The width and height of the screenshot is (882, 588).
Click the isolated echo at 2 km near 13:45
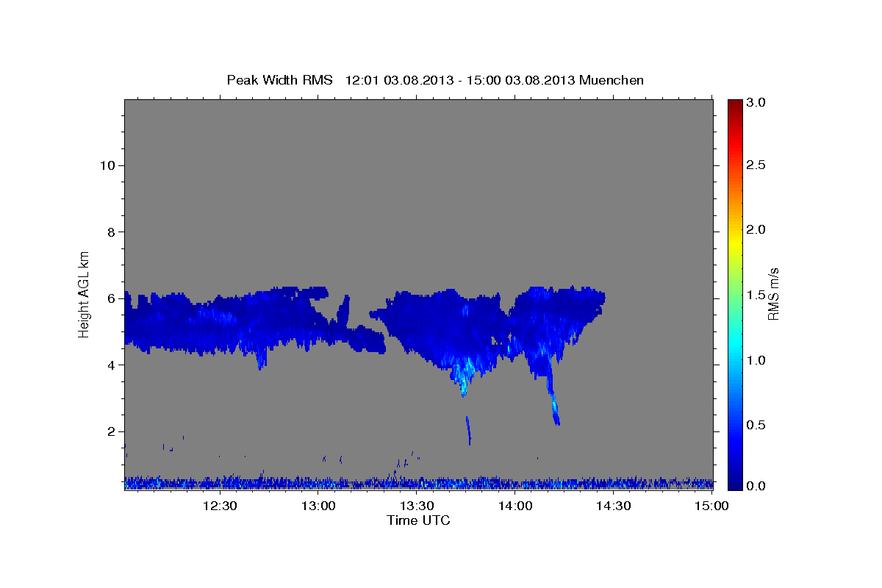[x=468, y=430]
